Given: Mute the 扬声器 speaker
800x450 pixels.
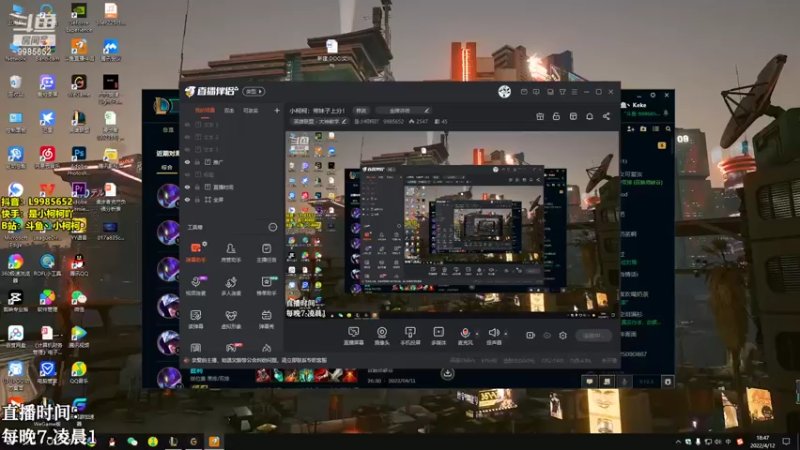Looking at the screenshot, I should (x=493, y=336).
